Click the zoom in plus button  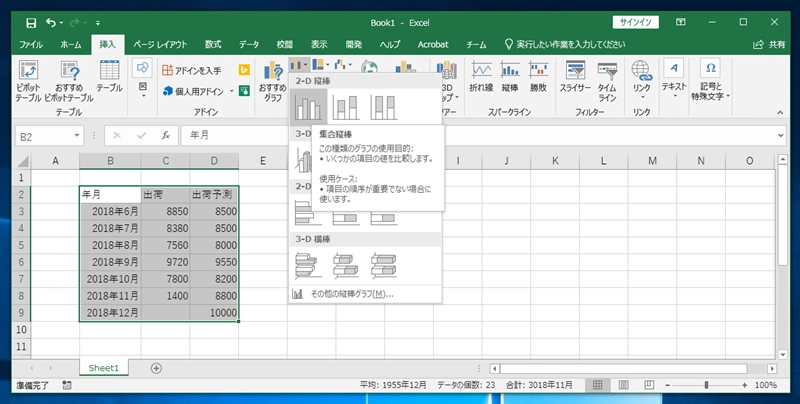(745, 385)
